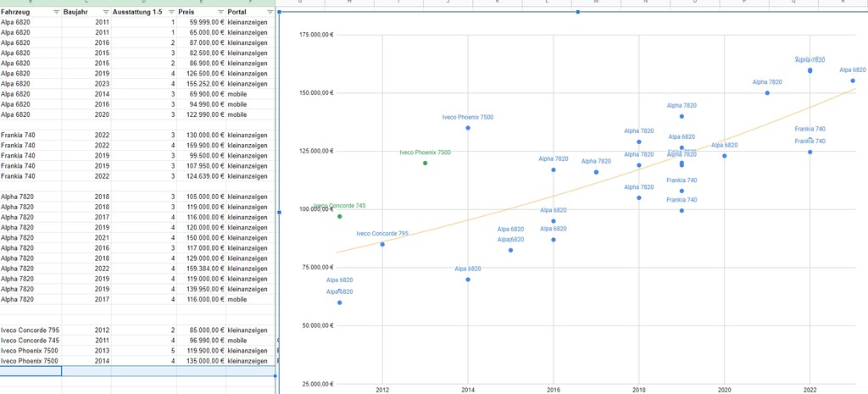The image size is (868, 394).
Task: Select the price cell 85.000,00 €
Action: pos(202,330)
